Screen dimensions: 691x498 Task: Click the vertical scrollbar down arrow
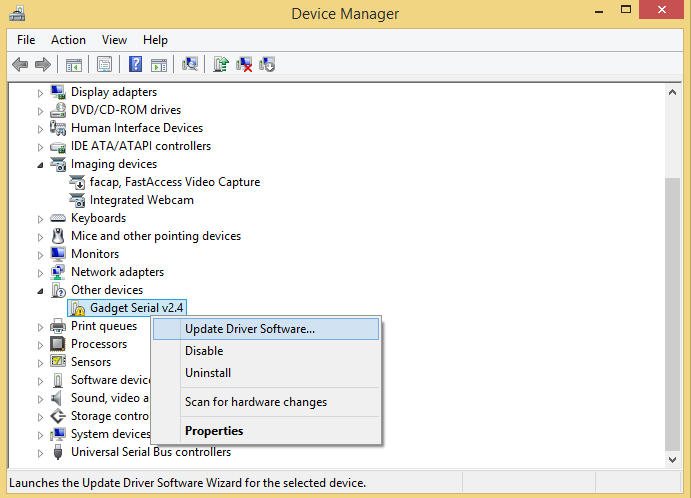coord(673,460)
